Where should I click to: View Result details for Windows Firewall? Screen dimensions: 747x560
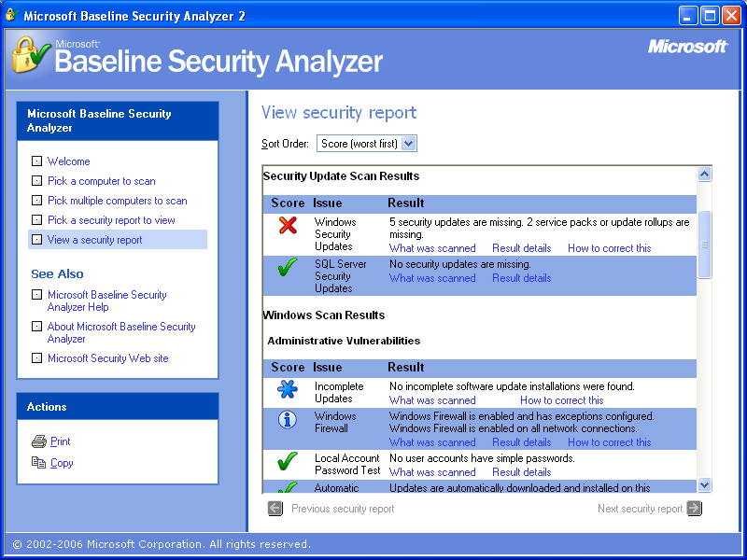pyautogui.click(x=522, y=442)
